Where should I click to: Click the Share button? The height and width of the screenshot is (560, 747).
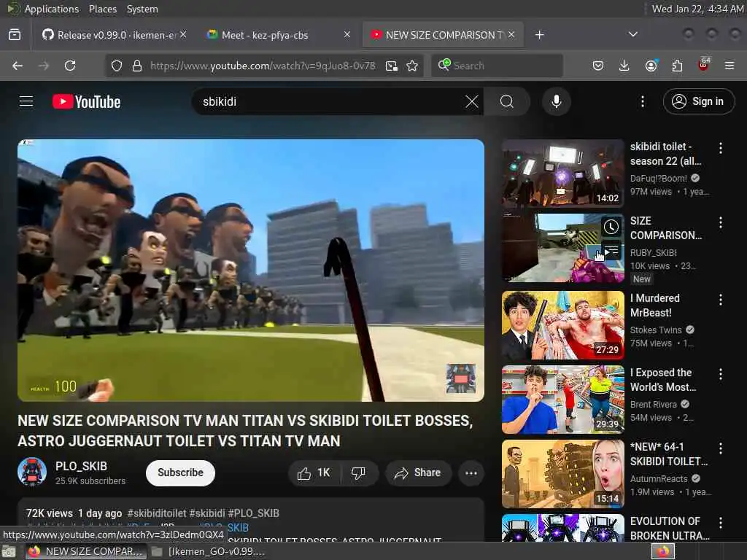pos(418,472)
